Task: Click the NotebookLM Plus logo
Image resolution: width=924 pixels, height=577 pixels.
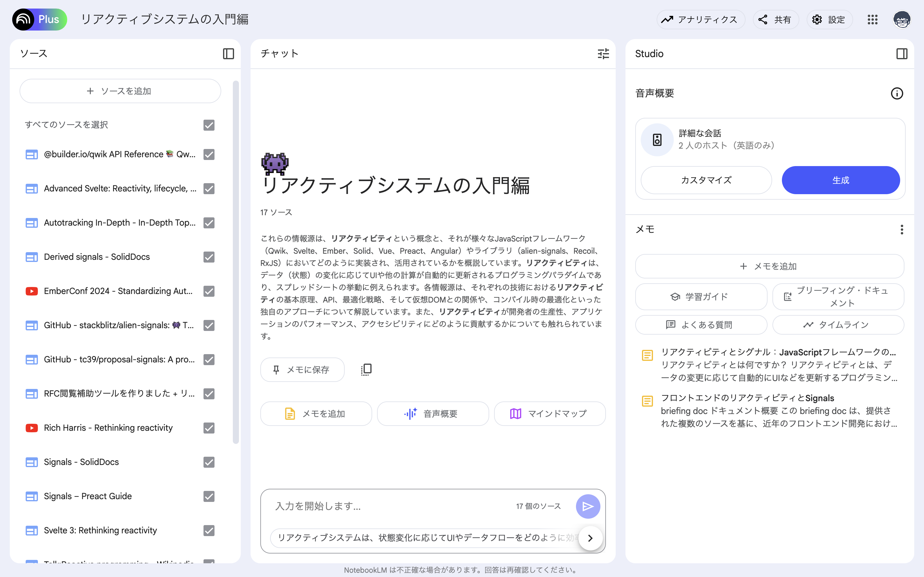Action: pos(39,19)
